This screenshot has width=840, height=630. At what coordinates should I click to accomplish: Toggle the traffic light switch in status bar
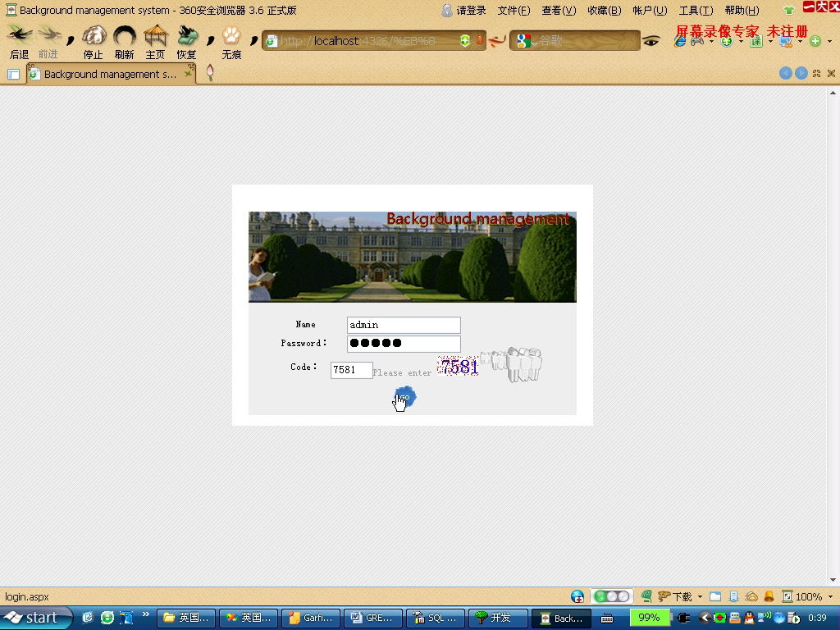[x=611, y=596]
